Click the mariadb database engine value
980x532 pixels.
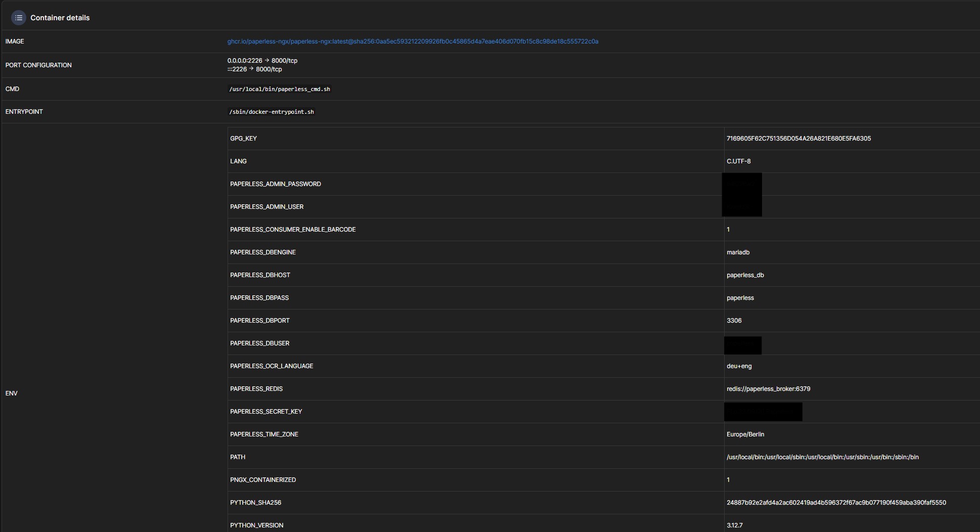click(x=738, y=252)
